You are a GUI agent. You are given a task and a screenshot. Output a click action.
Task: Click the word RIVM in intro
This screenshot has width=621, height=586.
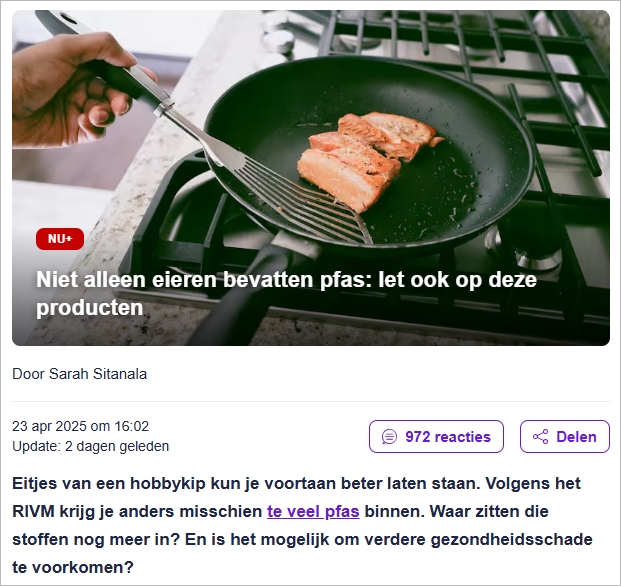click(x=33, y=511)
